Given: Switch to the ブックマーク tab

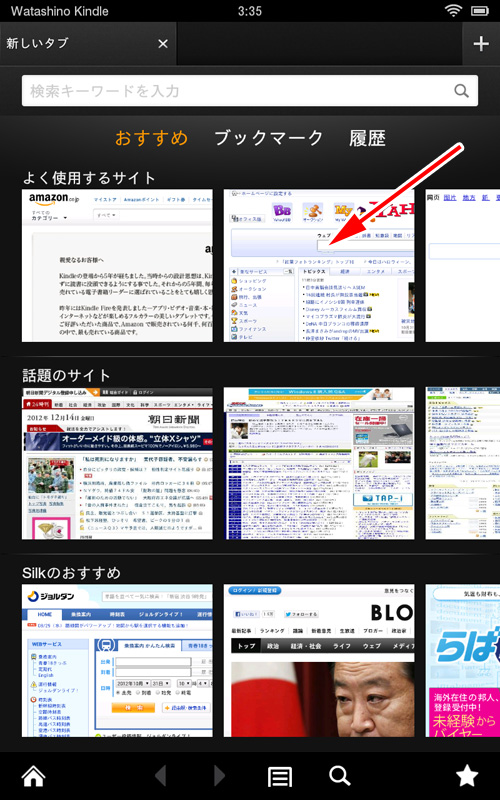Looking at the screenshot, I should (268, 138).
